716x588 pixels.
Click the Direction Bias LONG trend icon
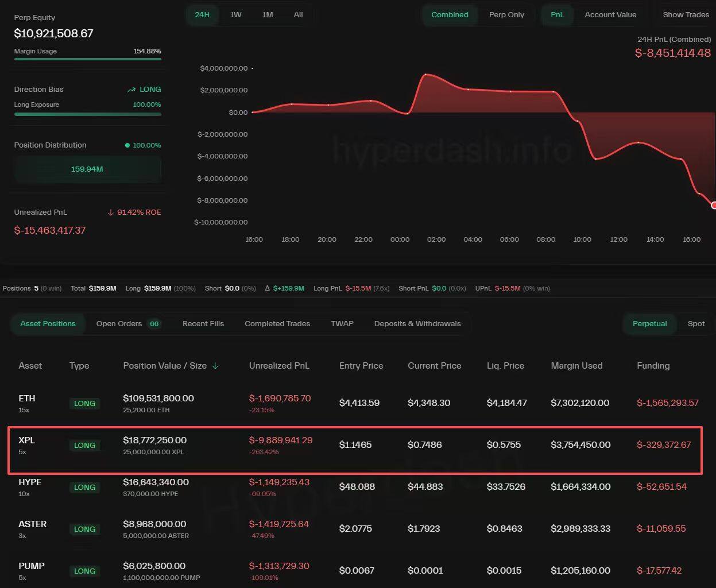[131, 90]
